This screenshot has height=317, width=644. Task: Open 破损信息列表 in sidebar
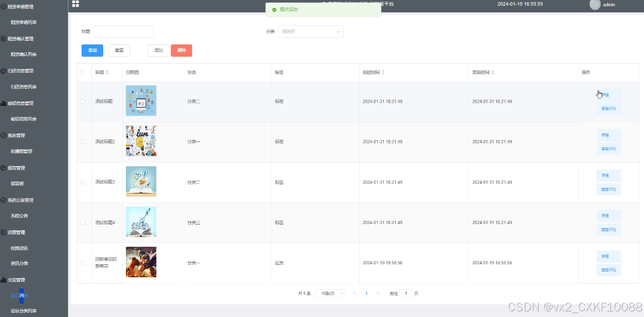24,119
